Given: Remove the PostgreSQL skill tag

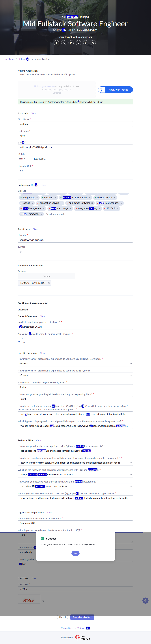Looking at the screenshot, I should tap(37, 198).
